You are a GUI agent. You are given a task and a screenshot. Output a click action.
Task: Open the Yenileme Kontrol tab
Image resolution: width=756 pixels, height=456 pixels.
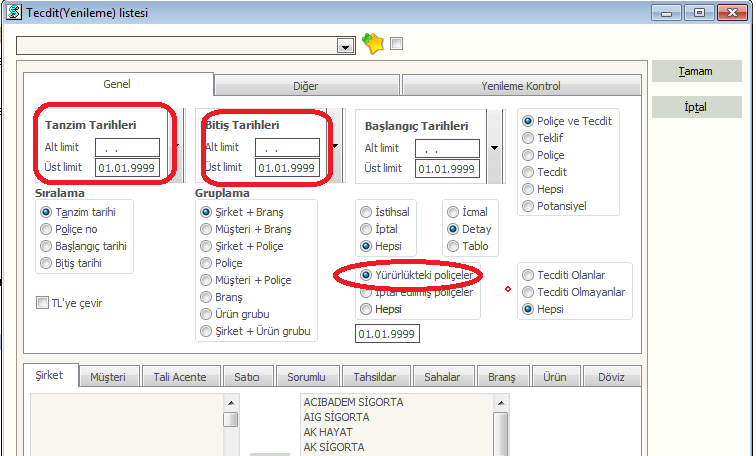pos(521,86)
